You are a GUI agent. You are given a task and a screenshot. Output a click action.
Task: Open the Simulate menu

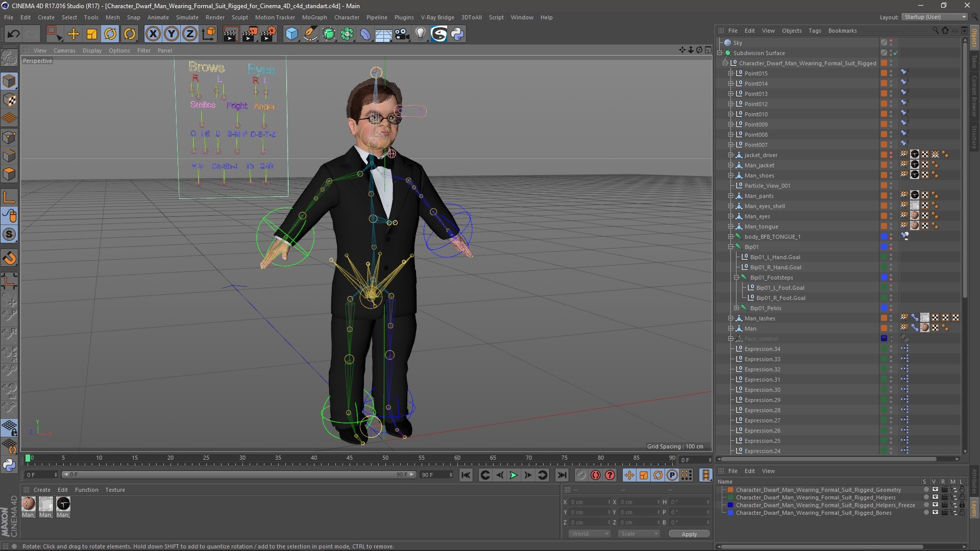[x=187, y=17]
